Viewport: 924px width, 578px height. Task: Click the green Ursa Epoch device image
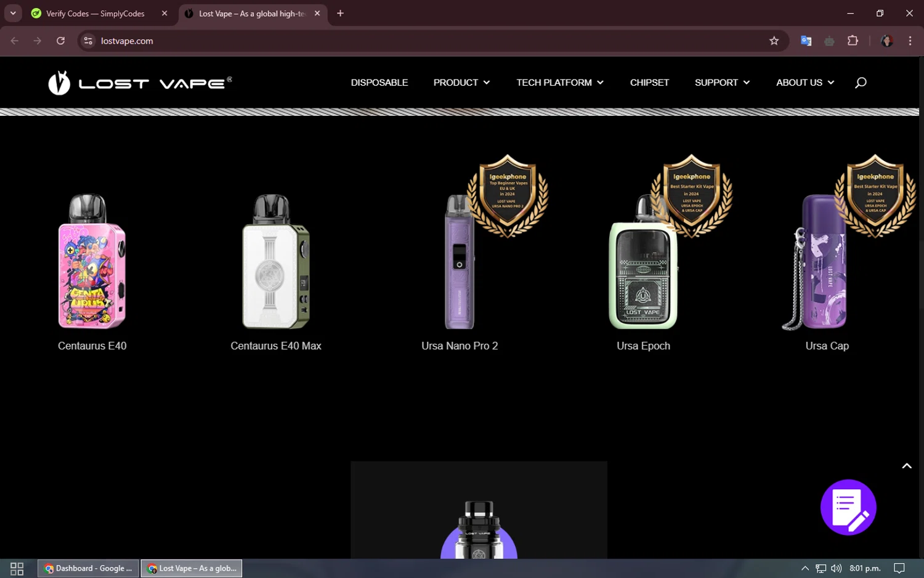pyautogui.click(x=643, y=261)
